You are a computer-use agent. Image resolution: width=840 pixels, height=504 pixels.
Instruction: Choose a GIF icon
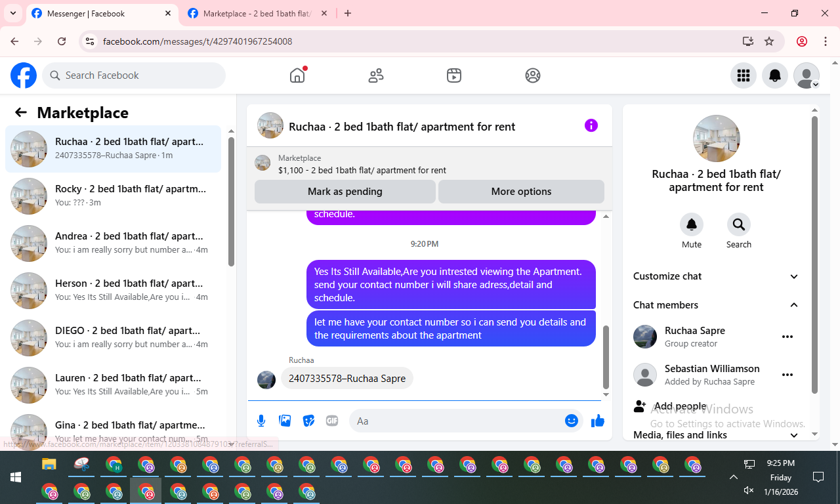click(x=332, y=421)
